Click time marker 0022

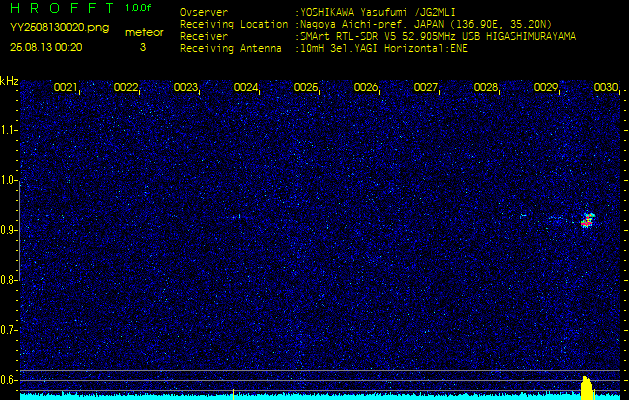(126, 87)
